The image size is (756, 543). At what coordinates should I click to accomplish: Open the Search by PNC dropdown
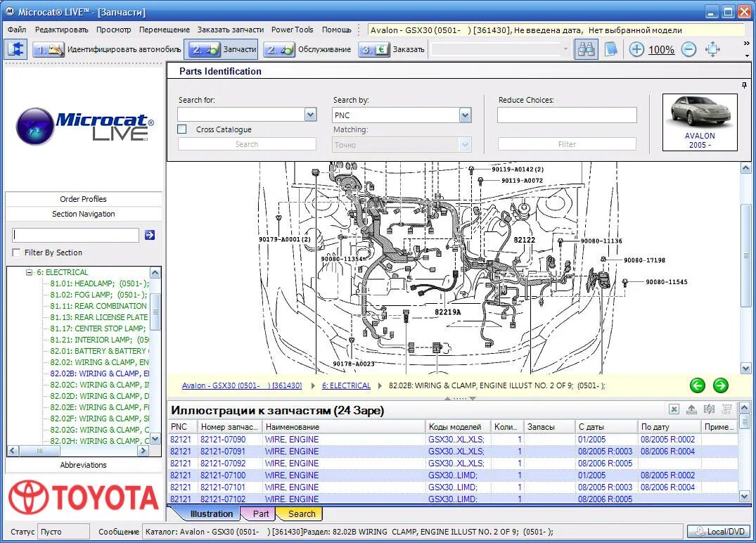point(463,115)
